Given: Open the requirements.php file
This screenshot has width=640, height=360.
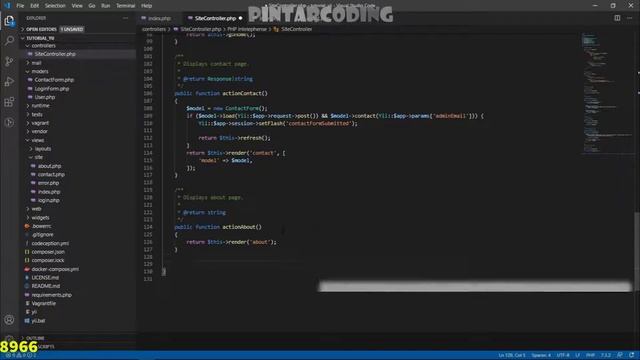Looking at the screenshot, I should [x=51, y=295].
